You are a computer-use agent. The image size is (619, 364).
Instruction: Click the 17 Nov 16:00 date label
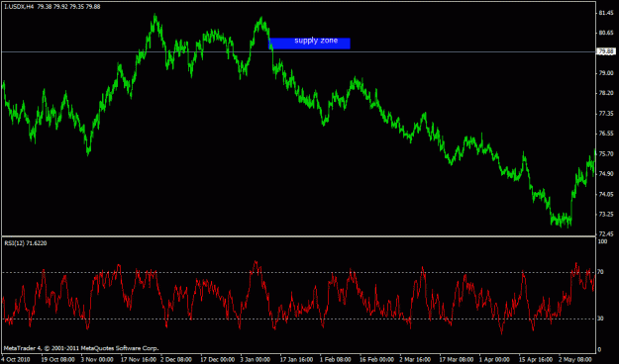click(138, 360)
